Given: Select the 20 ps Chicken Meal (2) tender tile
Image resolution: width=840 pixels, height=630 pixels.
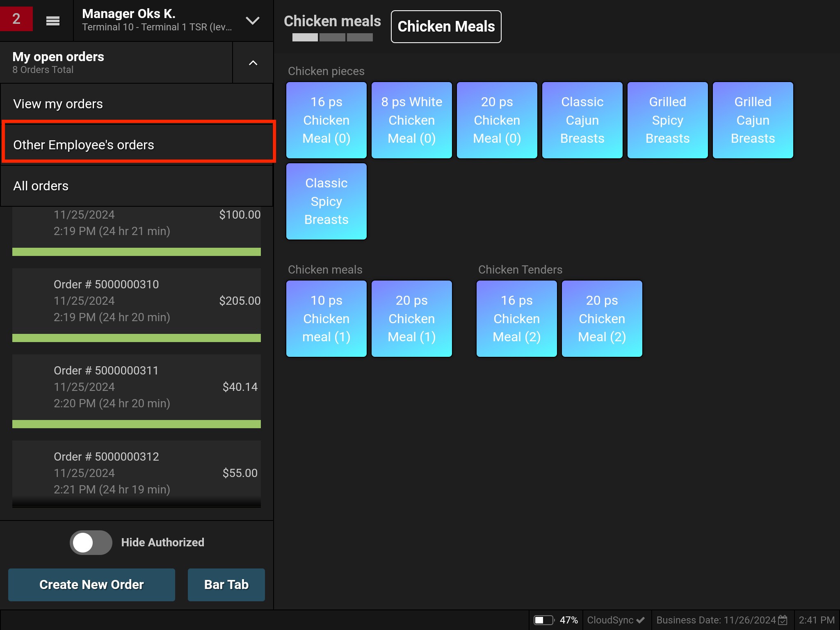Looking at the screenshot, I should (602, 319).
